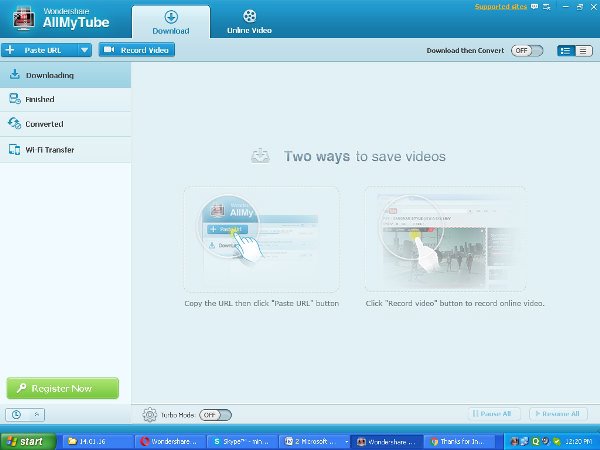600x450 pixels.
Task: Switch to compact list view icon
Action: tap(583, 51)
